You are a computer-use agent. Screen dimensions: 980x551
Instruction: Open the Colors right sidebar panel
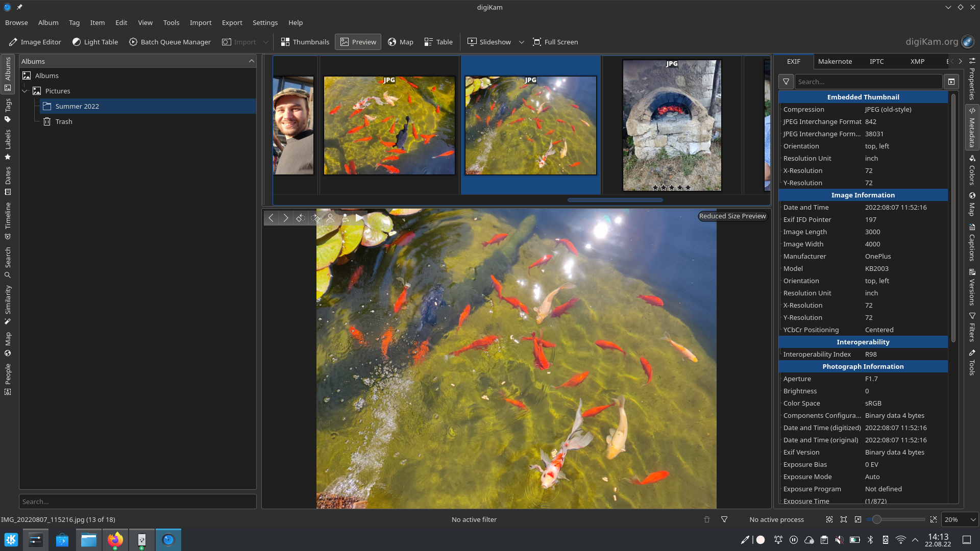[972, 169]
